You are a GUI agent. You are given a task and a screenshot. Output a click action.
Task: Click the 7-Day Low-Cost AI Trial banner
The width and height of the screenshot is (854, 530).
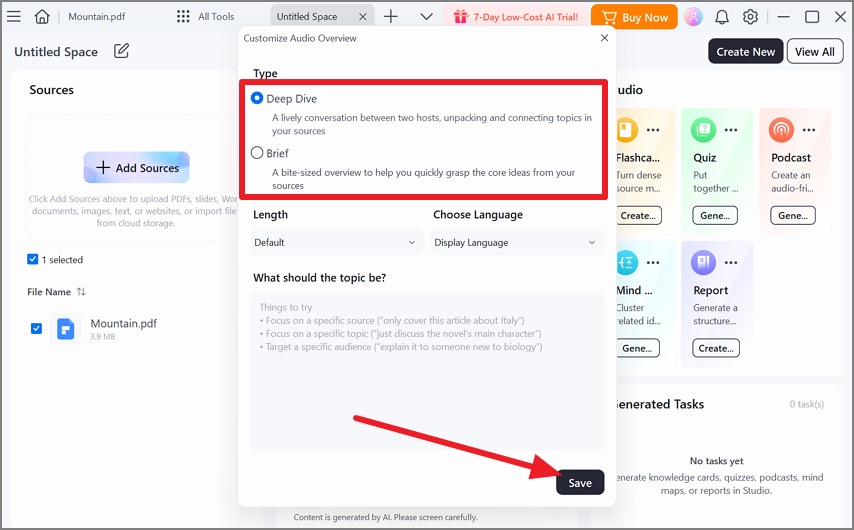pos(516,17)
